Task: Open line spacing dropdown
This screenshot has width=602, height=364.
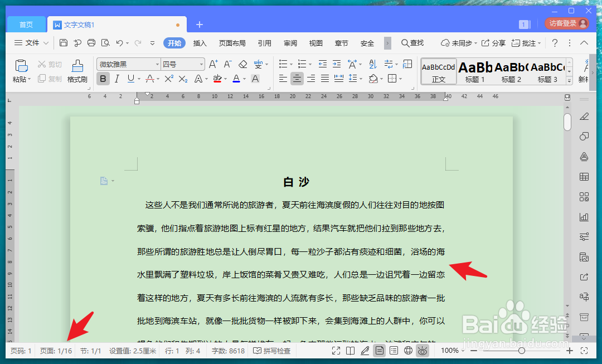Action: 361,79
